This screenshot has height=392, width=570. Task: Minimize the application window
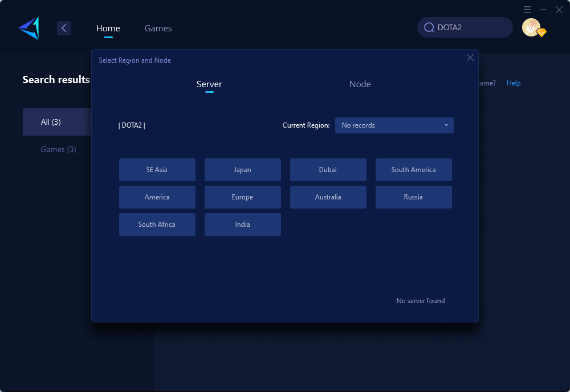point(543,10)
